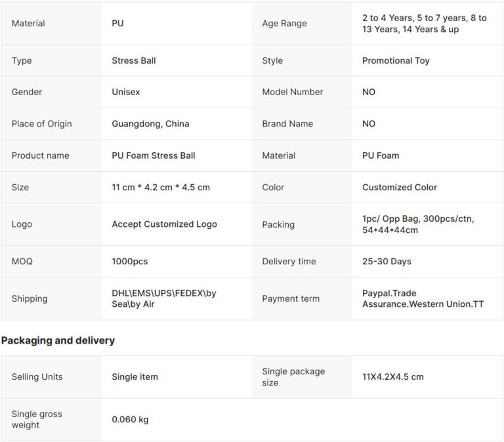The image size is (504, 442).
Task: Click the 'PU Foam' material value
Action: click(x=381, y=155)
